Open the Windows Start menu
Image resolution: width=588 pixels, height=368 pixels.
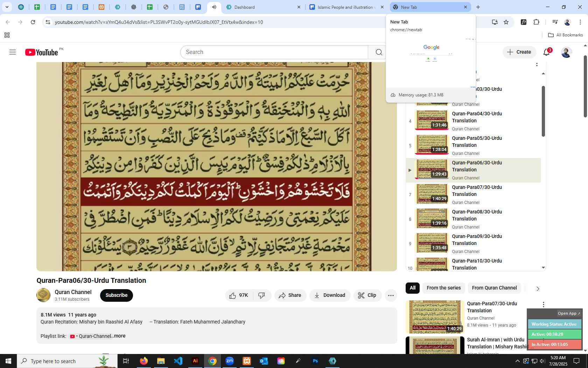pyautogui.click(x=8, y=361)
